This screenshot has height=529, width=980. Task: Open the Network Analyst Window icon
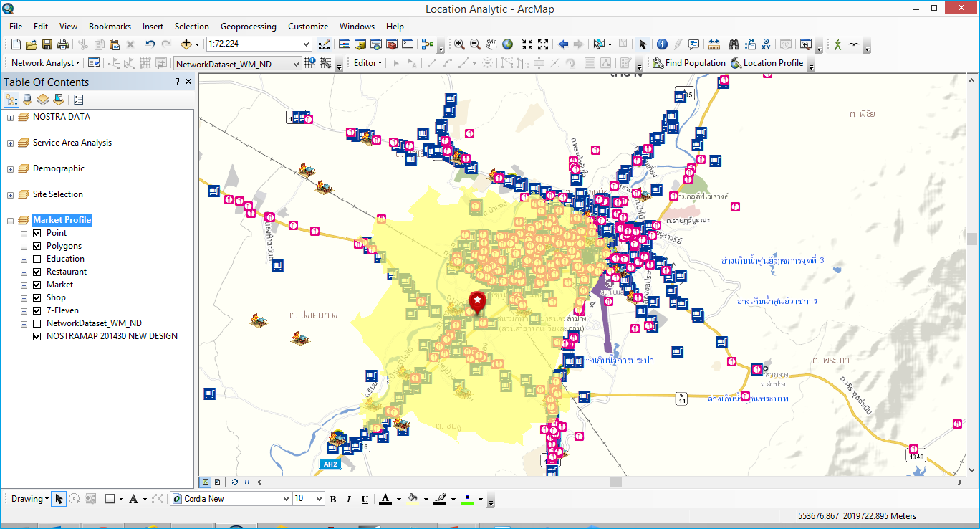click(x=94, y=63)
